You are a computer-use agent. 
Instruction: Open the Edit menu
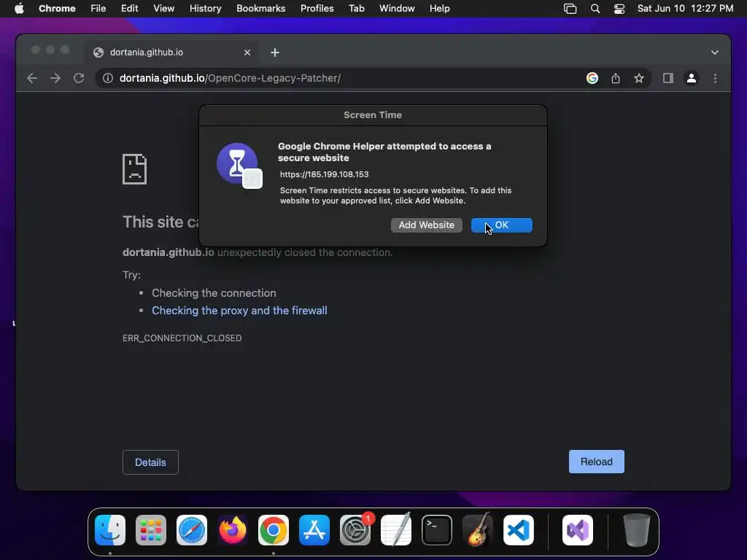pyautogui.click(x=129, y=9)
